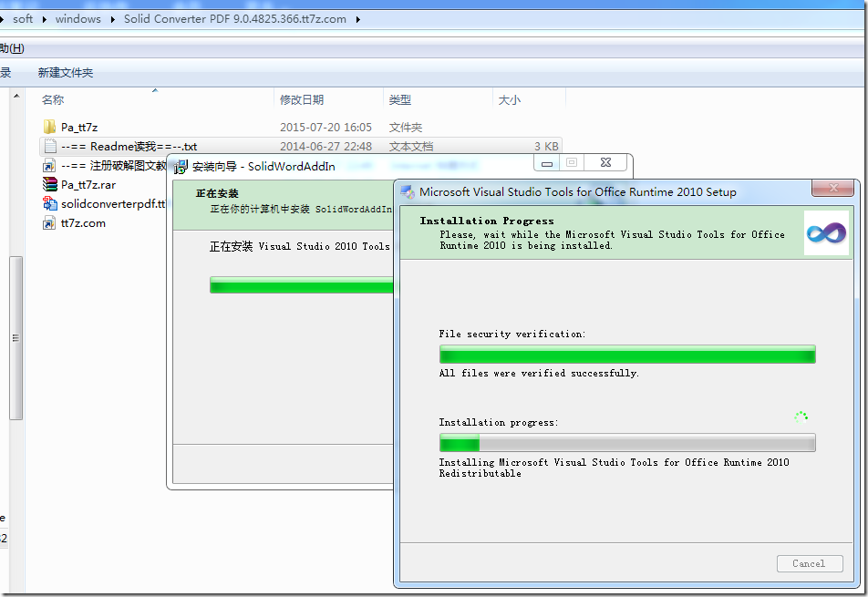Click the SolidWordAddIn wizard title bar icon
Image resolution: width=868 pixels, height=597 pixels.
point(181,167)
